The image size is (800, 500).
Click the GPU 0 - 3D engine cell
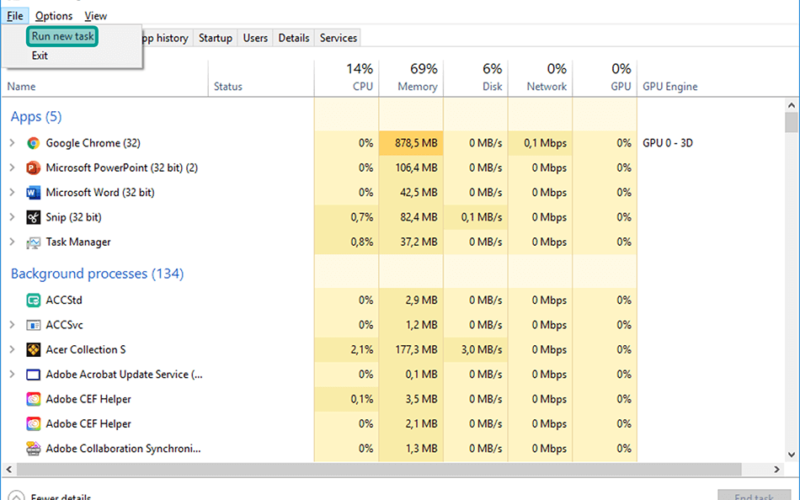point(668,143)
